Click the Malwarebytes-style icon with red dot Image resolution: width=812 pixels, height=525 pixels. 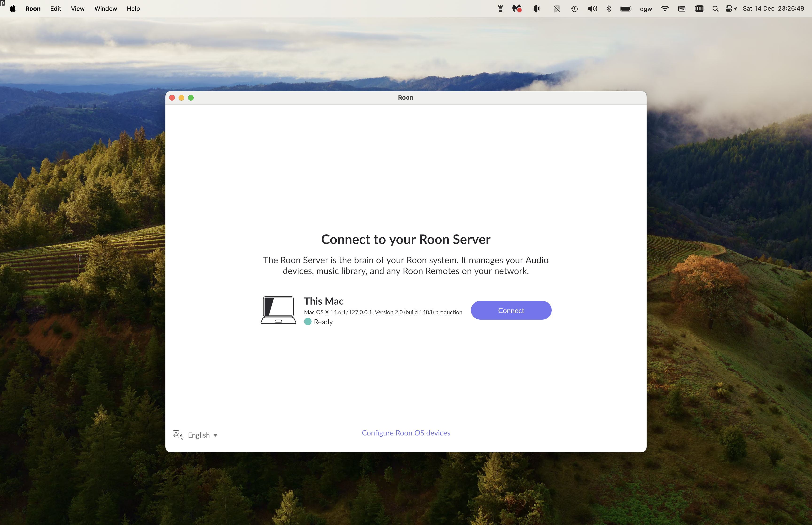[517, 8]
